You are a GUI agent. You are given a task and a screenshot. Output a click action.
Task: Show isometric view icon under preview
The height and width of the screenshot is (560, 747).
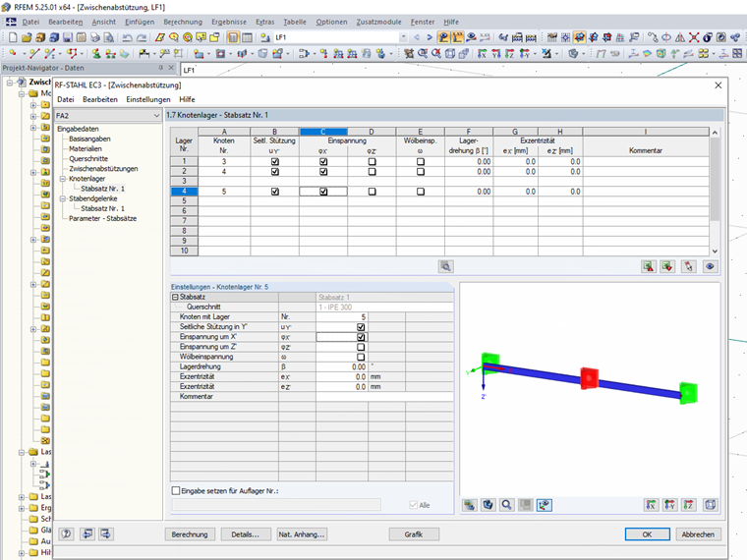pyautogui.click(x=711, y=505)
